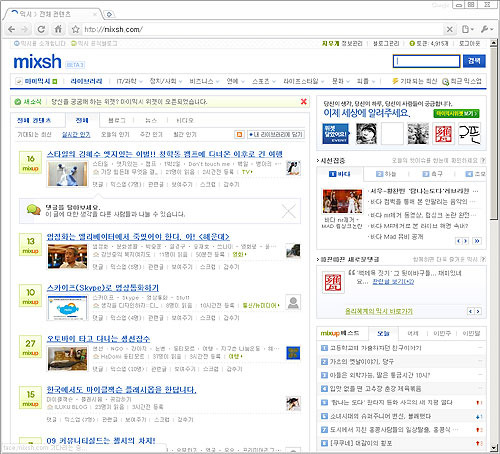Click the green widget view button in banner
Image resolution: width=500 pixels, height=454 pixels.
(x=456, y=113)
